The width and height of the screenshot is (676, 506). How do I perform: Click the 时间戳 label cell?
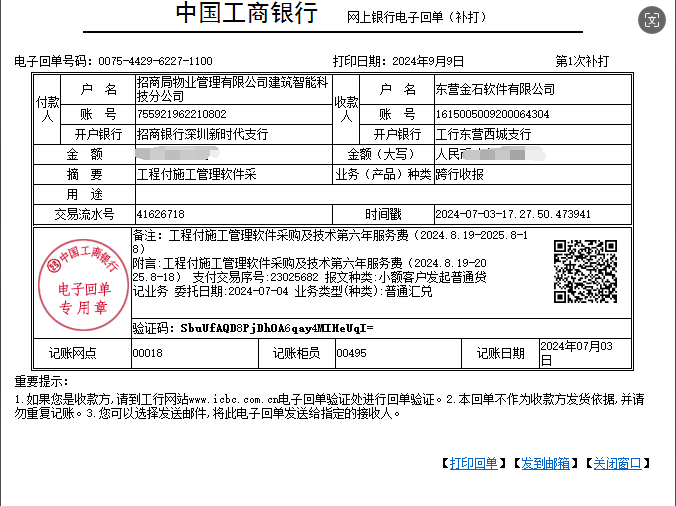[383, 214]
